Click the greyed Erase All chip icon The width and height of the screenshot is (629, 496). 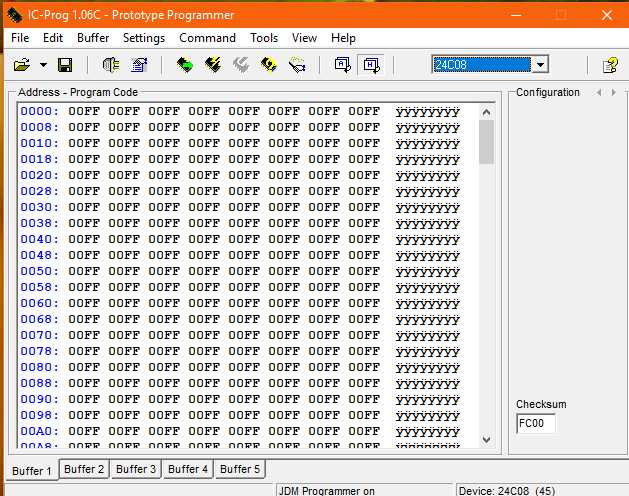pos(241,65)
